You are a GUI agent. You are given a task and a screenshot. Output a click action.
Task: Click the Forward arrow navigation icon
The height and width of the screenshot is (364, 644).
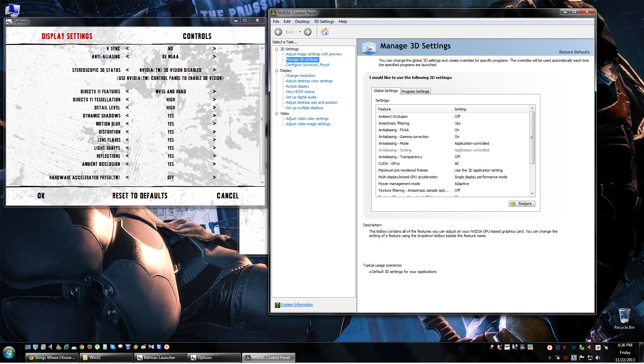coord(308,32)
